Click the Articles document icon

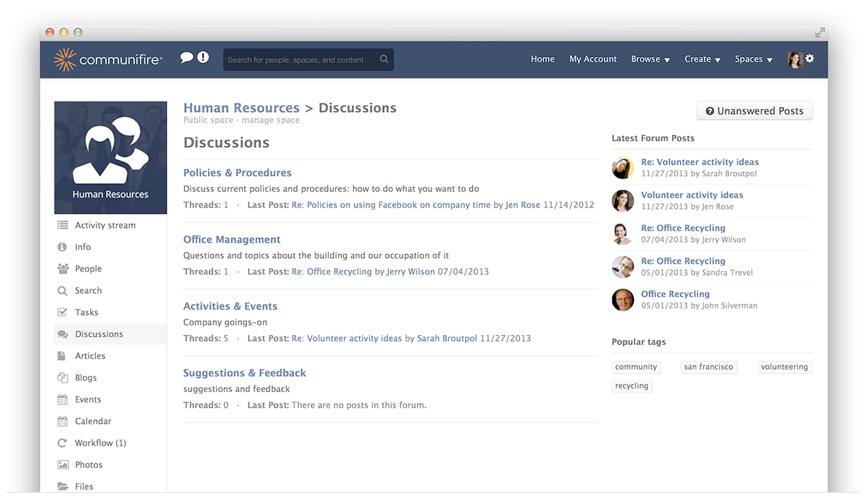[x=62, y=356]
